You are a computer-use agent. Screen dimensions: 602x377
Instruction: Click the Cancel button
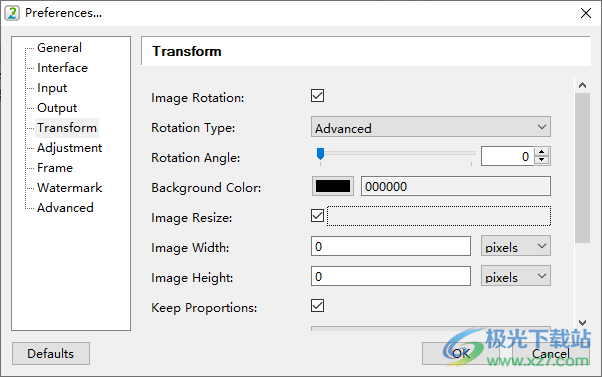[x=551, y=354]
